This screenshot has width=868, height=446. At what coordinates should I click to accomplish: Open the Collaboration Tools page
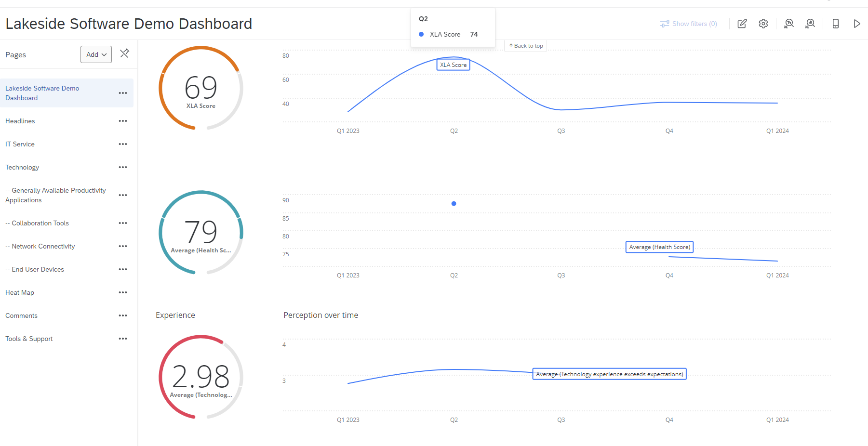coord(37,223)
